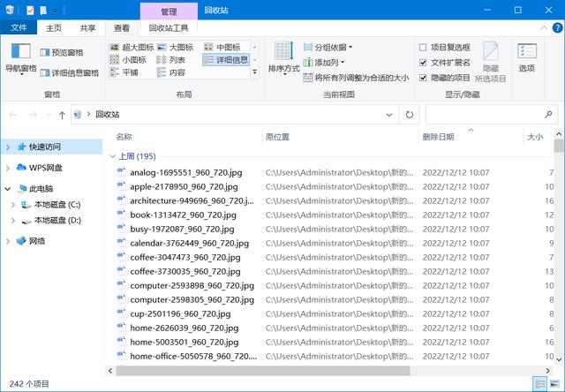The width and height of the screenshot is (565, 392).
Task: Switch to large thumbnails view in status bar
Action: click(555, 384)
